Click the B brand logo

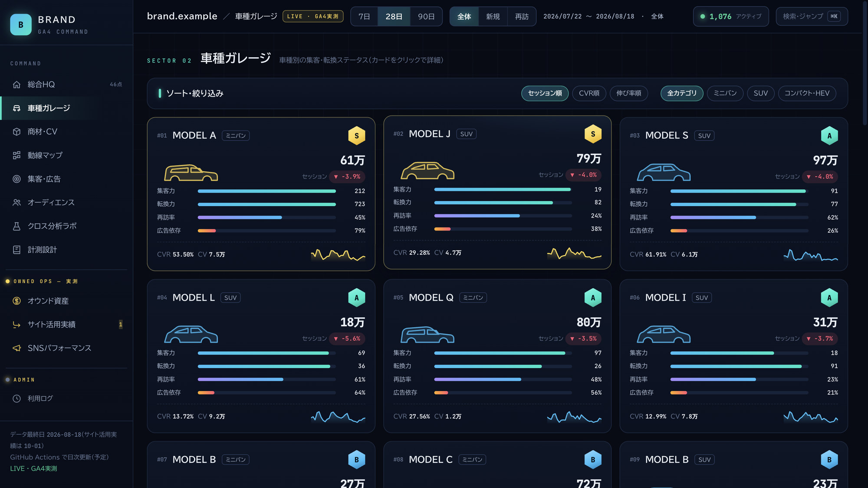tap(21, 25)
